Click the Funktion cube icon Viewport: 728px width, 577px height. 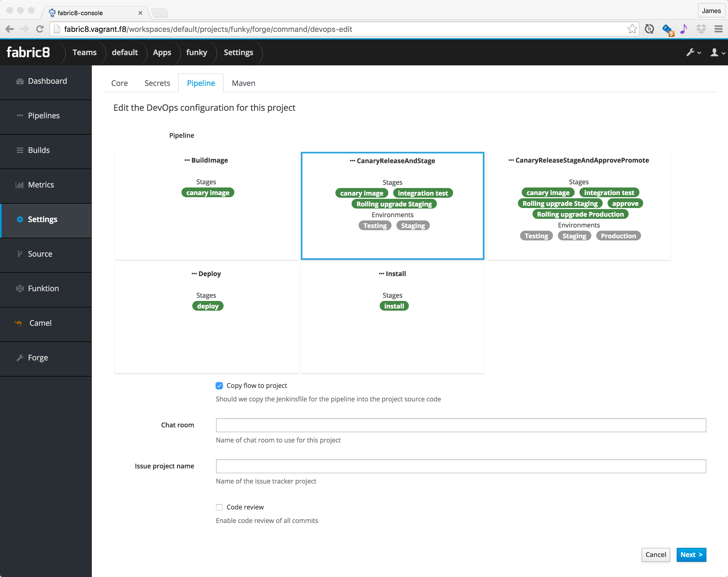(x=20, y=288)
